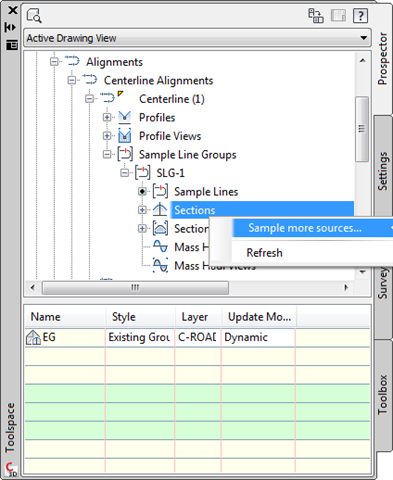
Task: Expand the Sections node
Action: pyautogui.click(x=142, y=210)
